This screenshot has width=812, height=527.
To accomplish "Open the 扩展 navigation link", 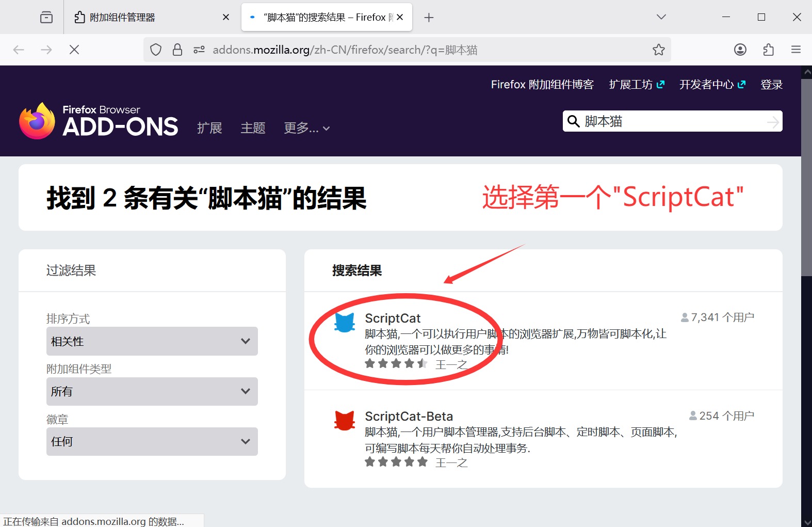I will click(209, 128).
